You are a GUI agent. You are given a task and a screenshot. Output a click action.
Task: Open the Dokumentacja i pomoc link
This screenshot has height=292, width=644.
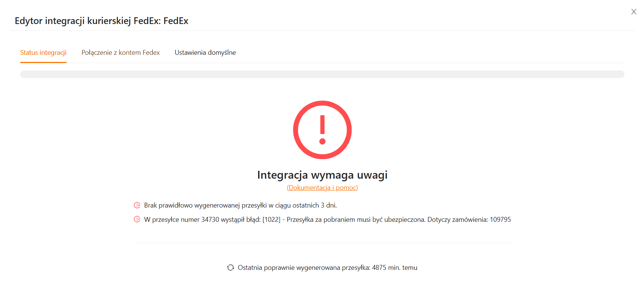pos(322,188)
